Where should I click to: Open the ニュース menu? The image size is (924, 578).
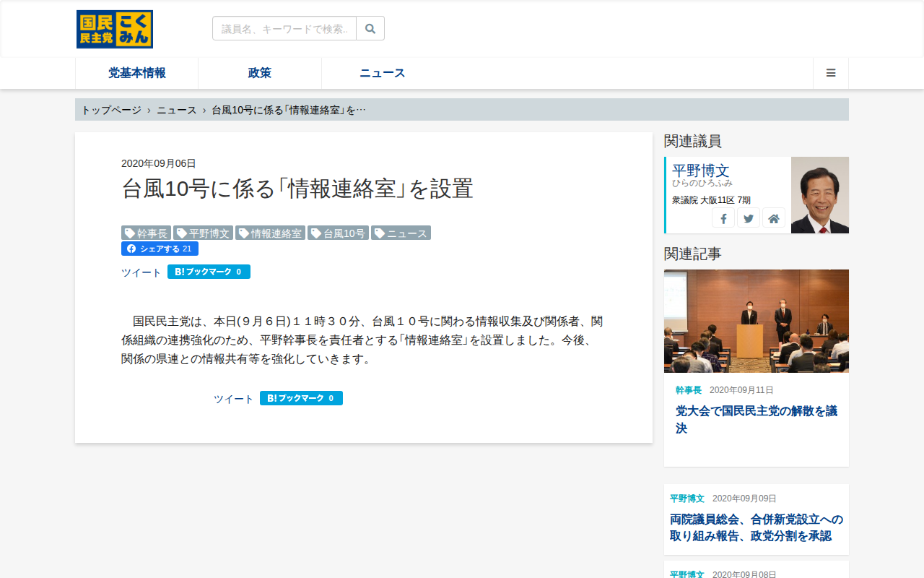pyautogui.click(x=383, y=73)
